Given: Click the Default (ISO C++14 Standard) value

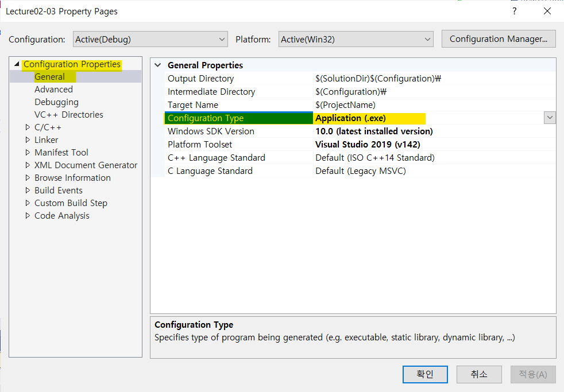Looking at the screenshot, I should (x=375, y=158).
